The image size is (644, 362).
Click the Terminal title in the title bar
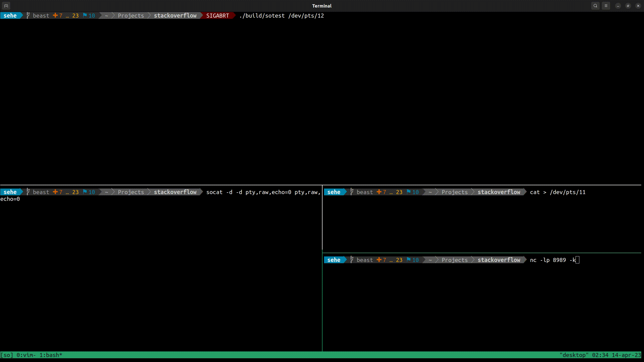coord(322,6)
